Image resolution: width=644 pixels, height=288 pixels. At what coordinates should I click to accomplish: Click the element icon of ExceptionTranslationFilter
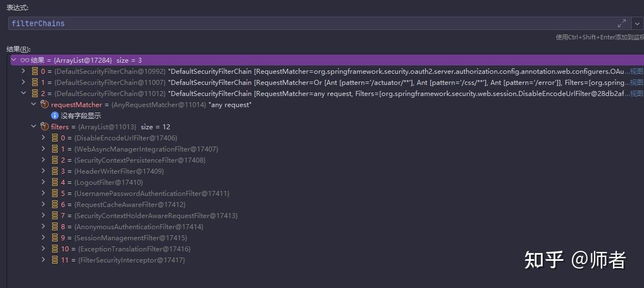point(55,249)
